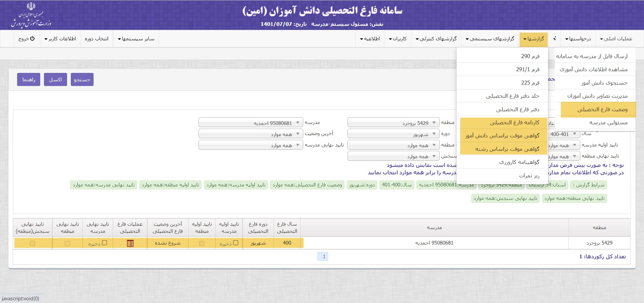Click the اکسل export button
This screenshot has width=644, height=303.
pyautogui.click(x=55, y=80)
